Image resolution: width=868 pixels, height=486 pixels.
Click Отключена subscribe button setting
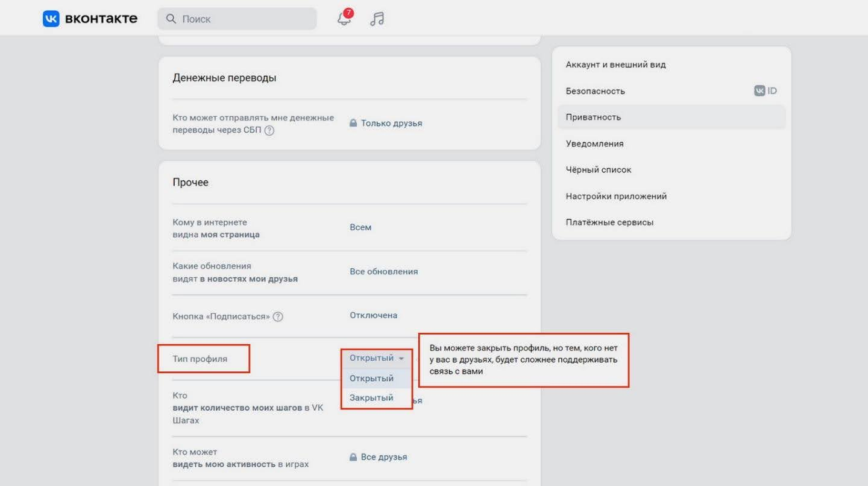click(373, 315)
